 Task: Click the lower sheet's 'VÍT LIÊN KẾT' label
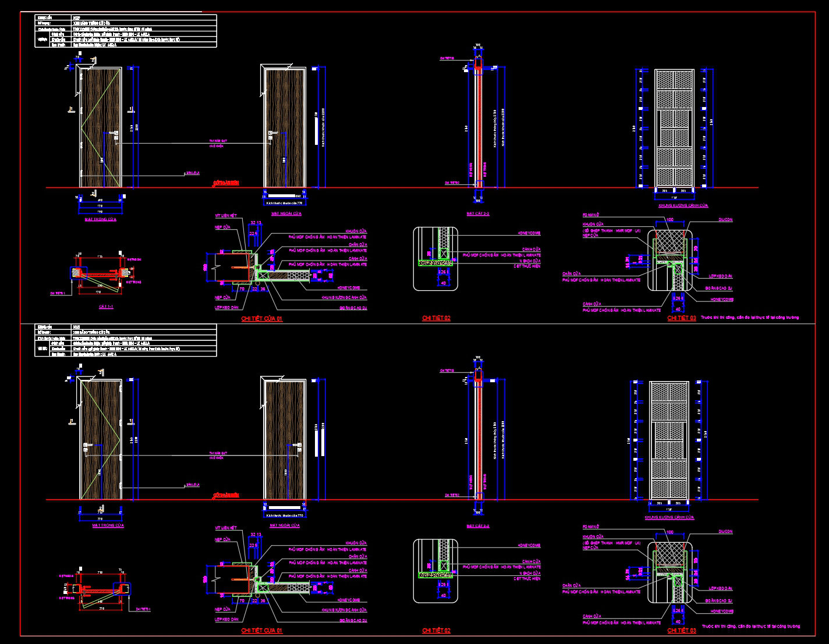(x=226, y=528)
